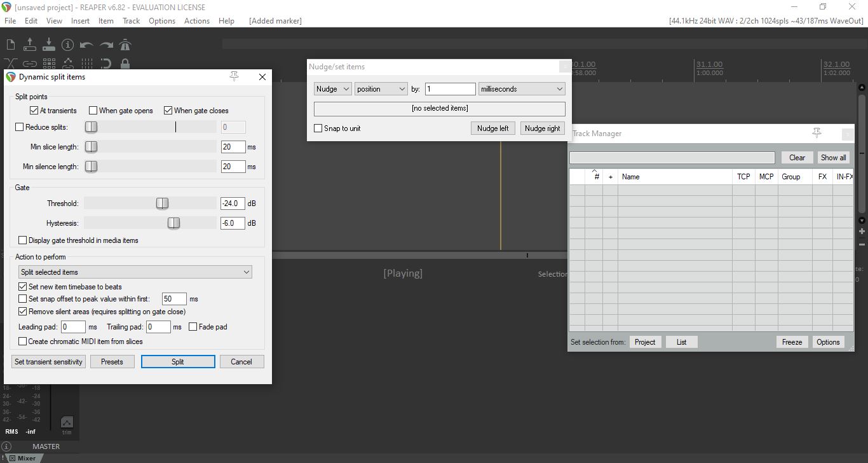
Task: Open the Options menu
Action: (x=162, y=20)
